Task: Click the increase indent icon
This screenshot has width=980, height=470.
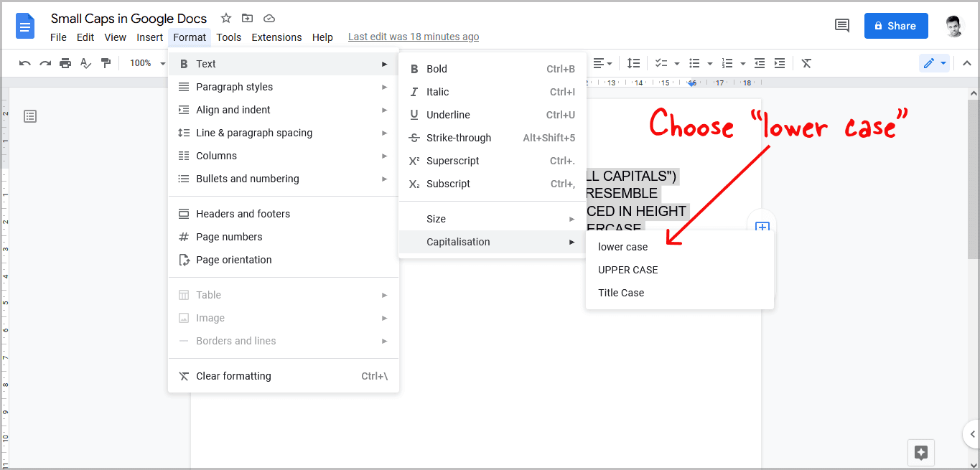Action: pyautogui.click(x=780, y=63)
